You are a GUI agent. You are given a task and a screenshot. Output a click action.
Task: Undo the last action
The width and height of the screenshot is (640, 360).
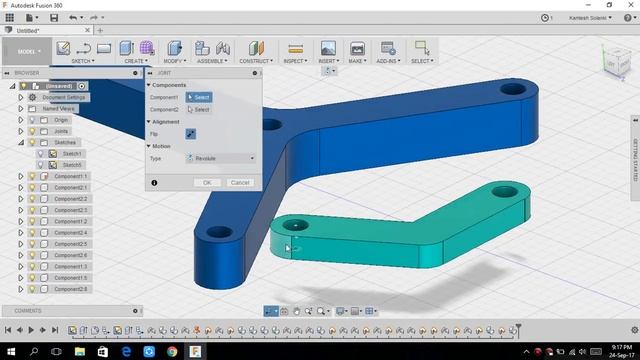click(x=73, y=18)
